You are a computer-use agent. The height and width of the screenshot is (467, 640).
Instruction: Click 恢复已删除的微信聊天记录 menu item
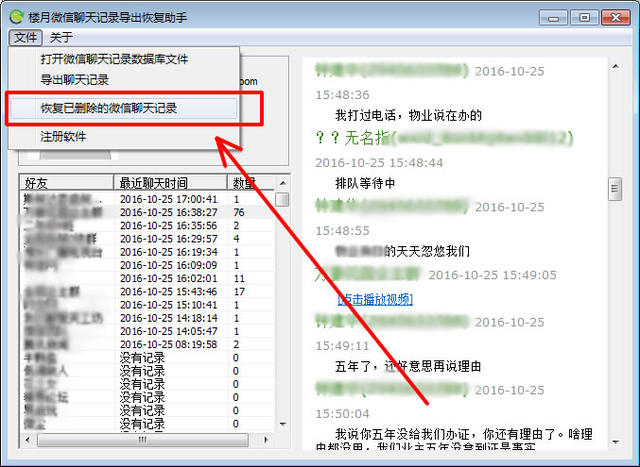point(123,108)
